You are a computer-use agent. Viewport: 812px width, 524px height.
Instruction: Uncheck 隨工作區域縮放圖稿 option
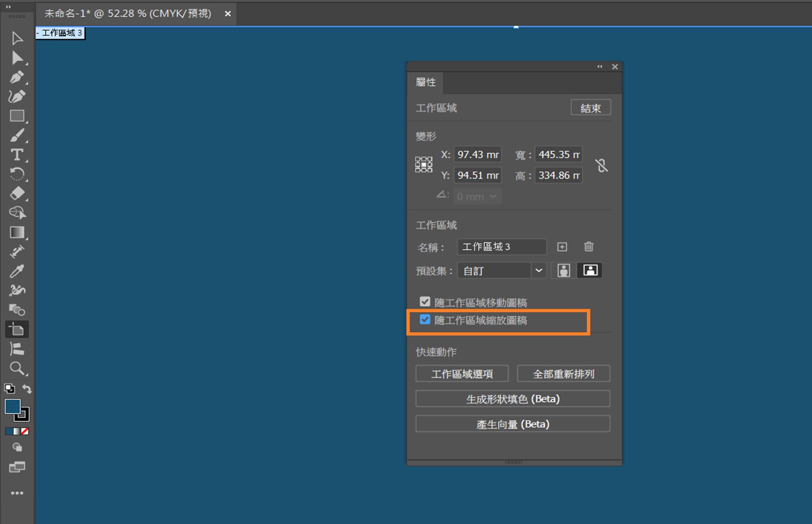pyautogui.click(x=425, y=320)
